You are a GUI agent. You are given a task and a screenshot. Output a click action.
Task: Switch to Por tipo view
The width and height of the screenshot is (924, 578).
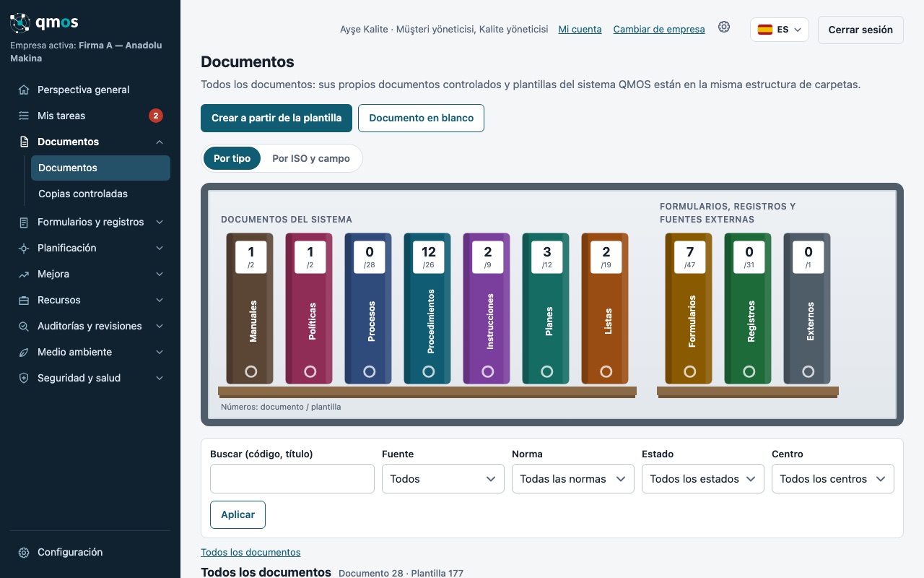click(232, 158)
